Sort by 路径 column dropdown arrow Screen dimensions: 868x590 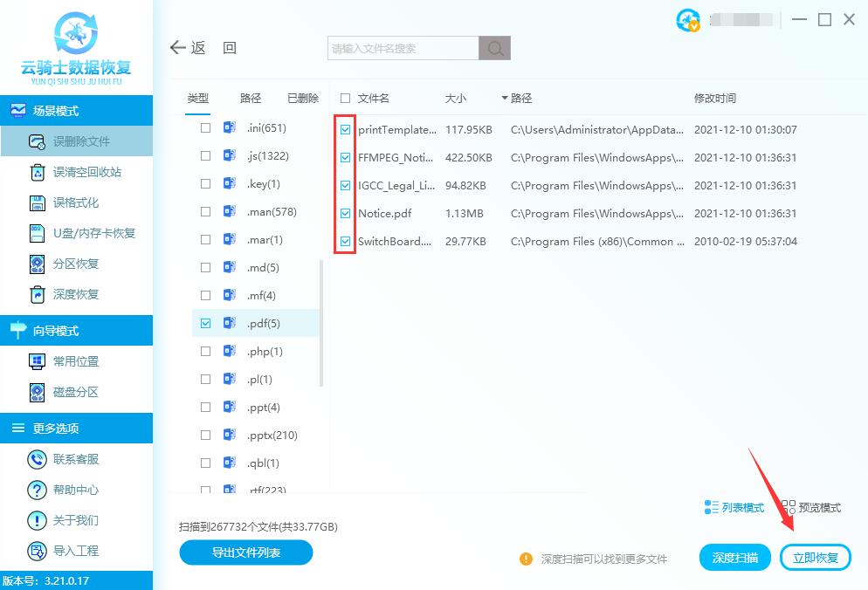(x=505, y=98)
